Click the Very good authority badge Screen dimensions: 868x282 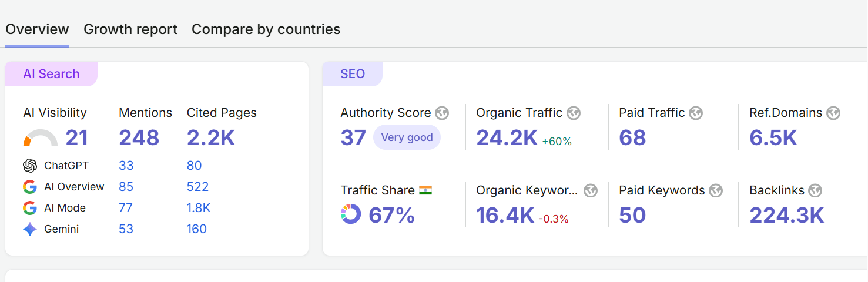(x=407, y=137)
